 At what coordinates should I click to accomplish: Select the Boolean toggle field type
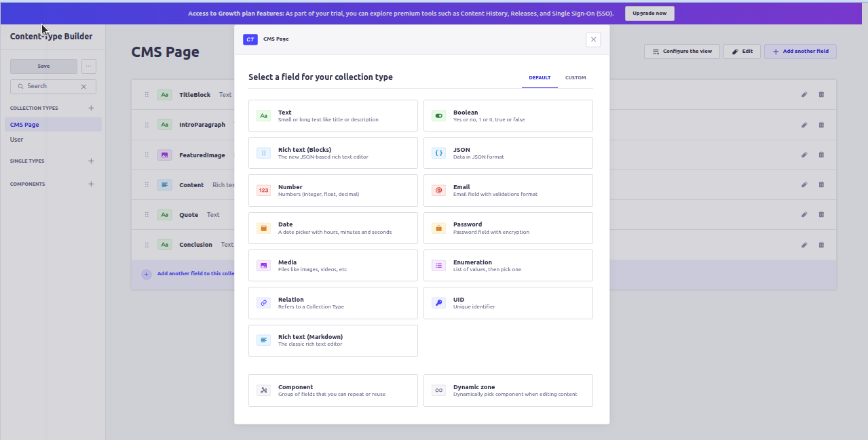pos(508,116)
